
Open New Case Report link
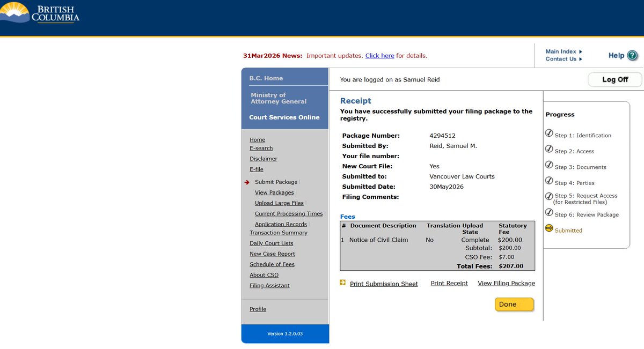point(272,254)
